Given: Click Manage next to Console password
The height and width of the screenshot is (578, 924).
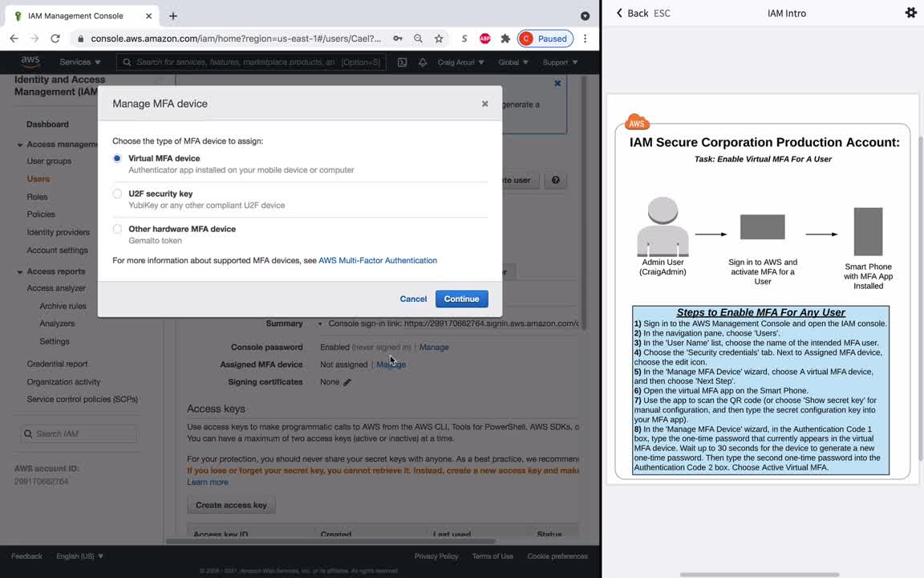Looking at the screenshot, I should pos(434,348).
